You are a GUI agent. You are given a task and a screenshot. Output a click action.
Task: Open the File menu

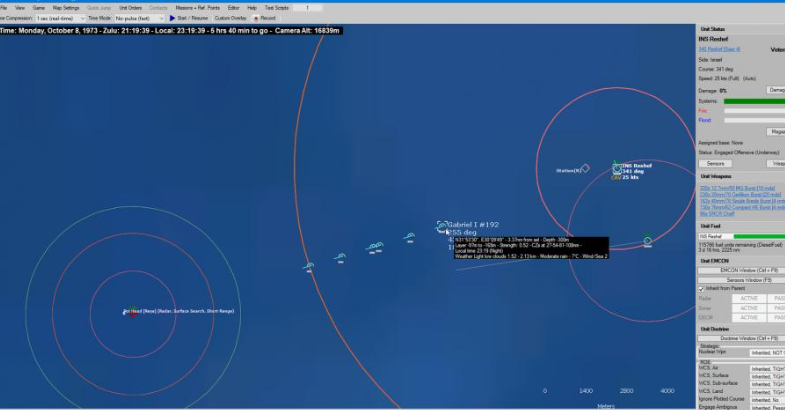[x=4, y=8]
